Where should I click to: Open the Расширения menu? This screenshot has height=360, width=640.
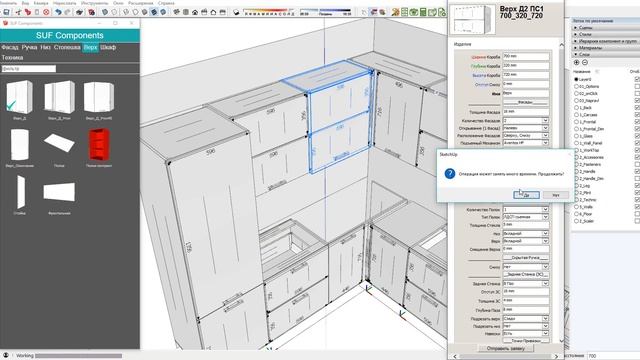pos(140,3)
